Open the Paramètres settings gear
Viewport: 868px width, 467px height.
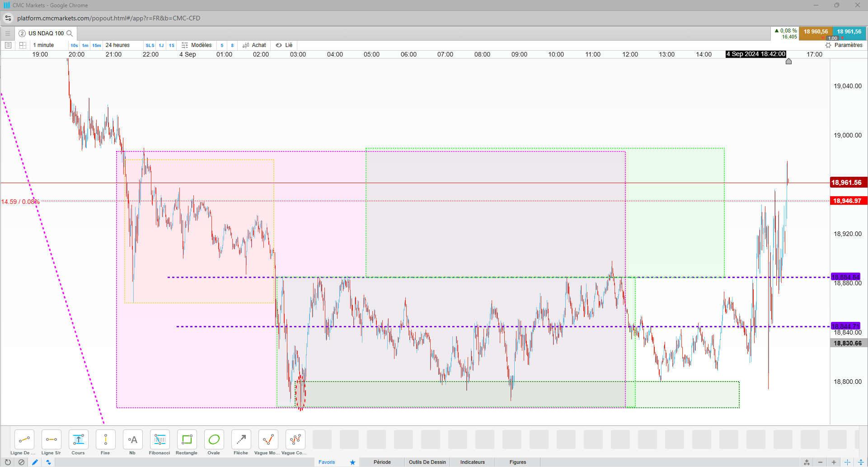point(844,45)
